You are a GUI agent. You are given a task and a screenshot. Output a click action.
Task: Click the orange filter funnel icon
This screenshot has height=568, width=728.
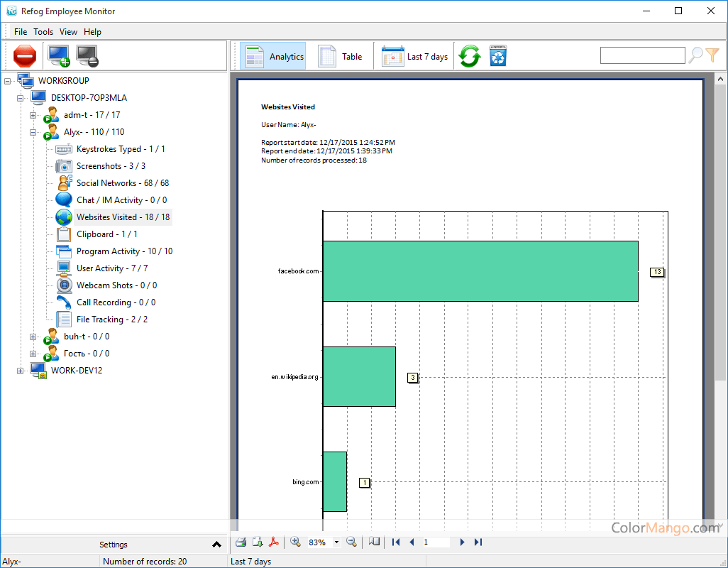(x=712, y=55)
